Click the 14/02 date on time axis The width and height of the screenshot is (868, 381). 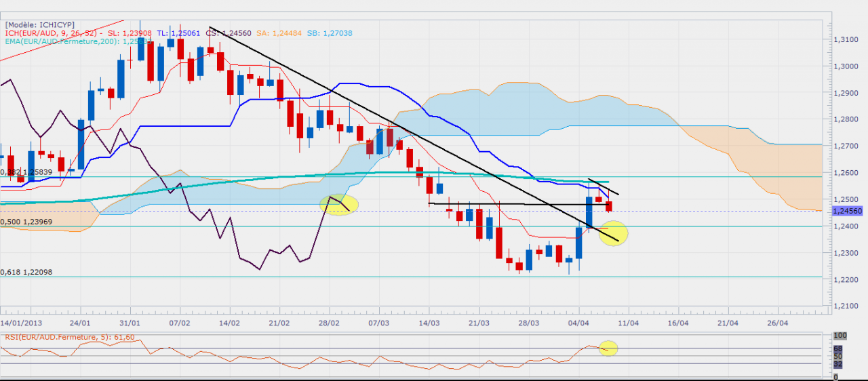(x=229, y=323)
